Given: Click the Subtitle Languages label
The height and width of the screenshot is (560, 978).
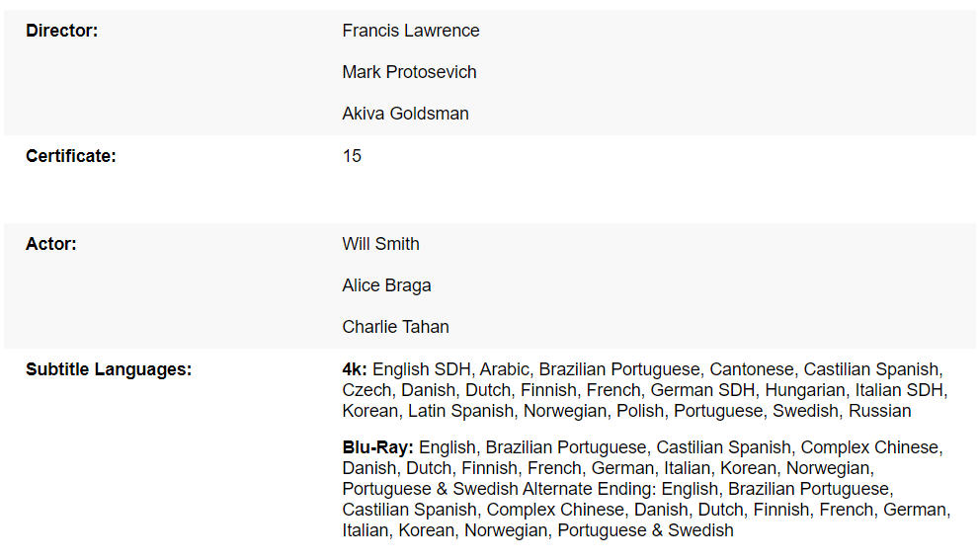Looking at the screenshot, I should (x=109, y=369).
